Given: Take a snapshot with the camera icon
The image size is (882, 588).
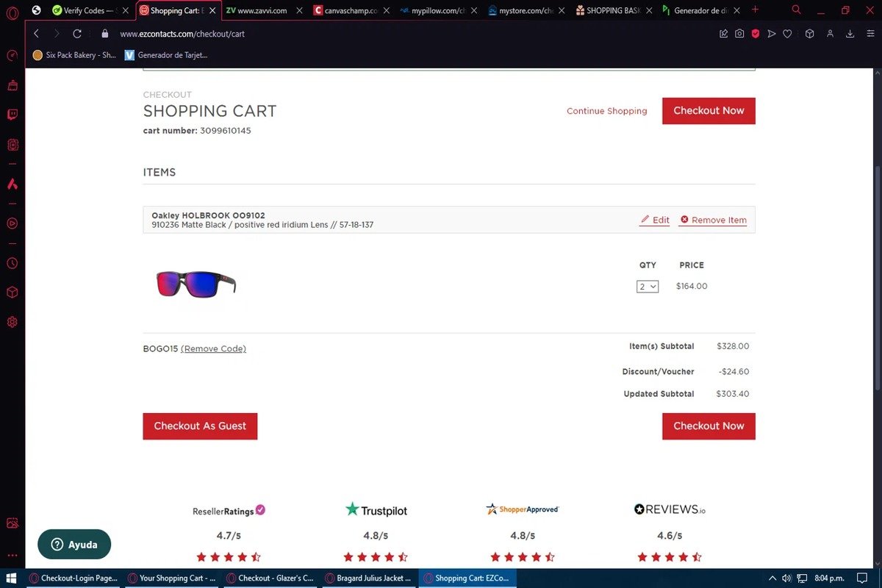Looking at the screenshot, I should tap(739, 34).
